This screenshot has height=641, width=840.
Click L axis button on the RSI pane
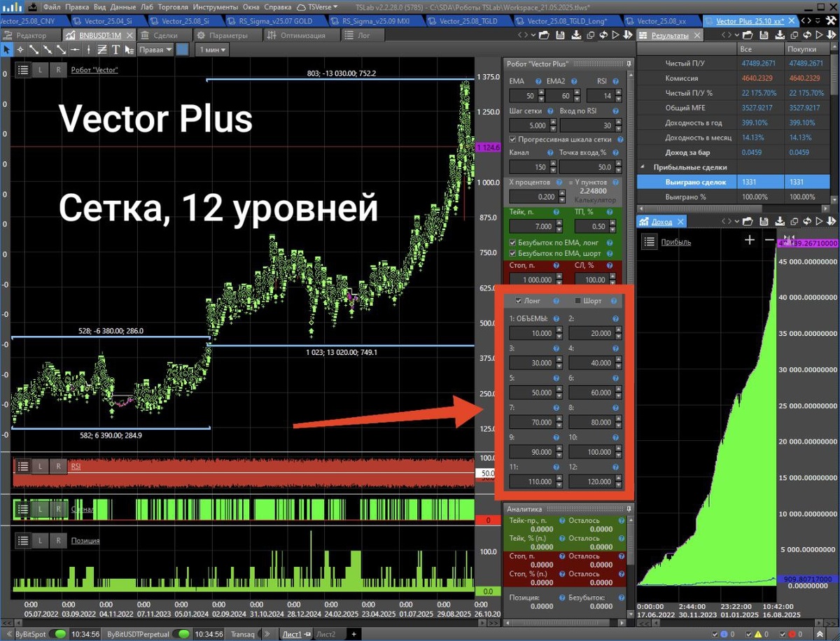(x=41, y=466)
